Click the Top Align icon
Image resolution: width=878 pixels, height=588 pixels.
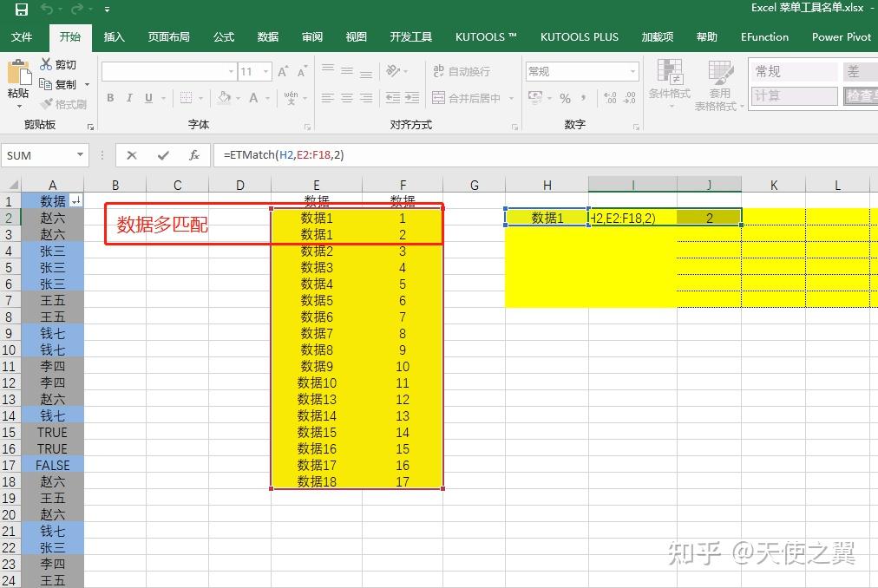328,70
